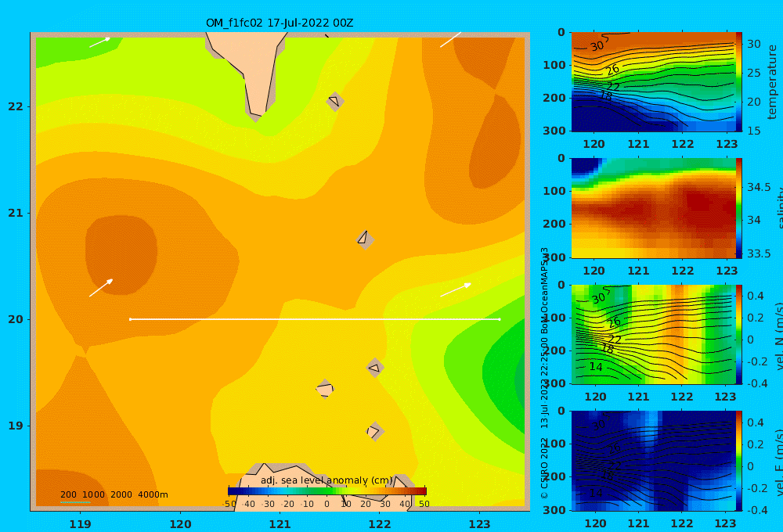Viewport: 783px width, 532px height.
Task: Click the island marker near 19.5N 121.95E
Action: coord(375,368)
